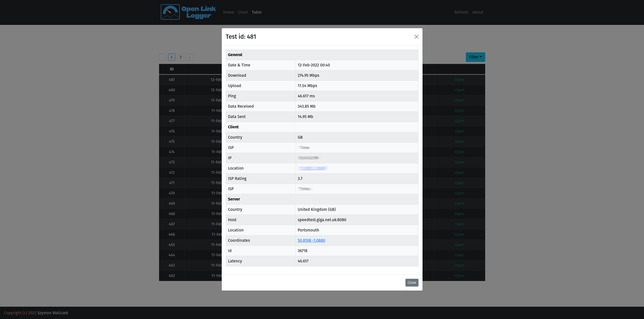The height and width of the screenshot is (319, 644).
Task: Go to the Home page
Action: point(228,12)
